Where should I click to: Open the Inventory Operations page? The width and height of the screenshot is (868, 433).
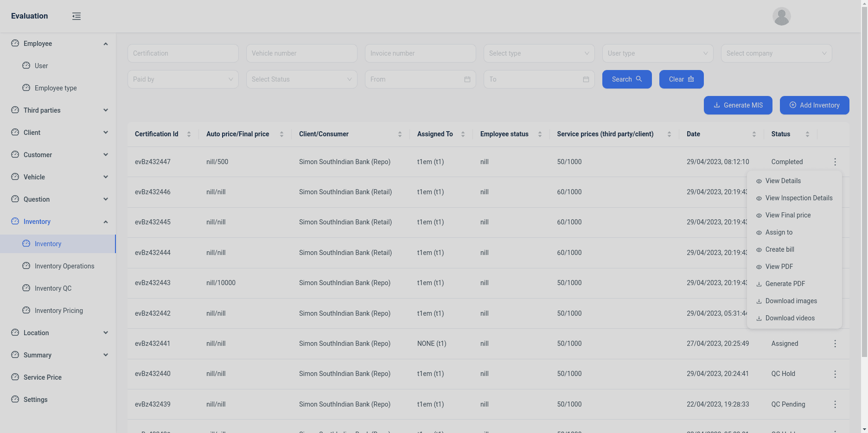point(58,266)
